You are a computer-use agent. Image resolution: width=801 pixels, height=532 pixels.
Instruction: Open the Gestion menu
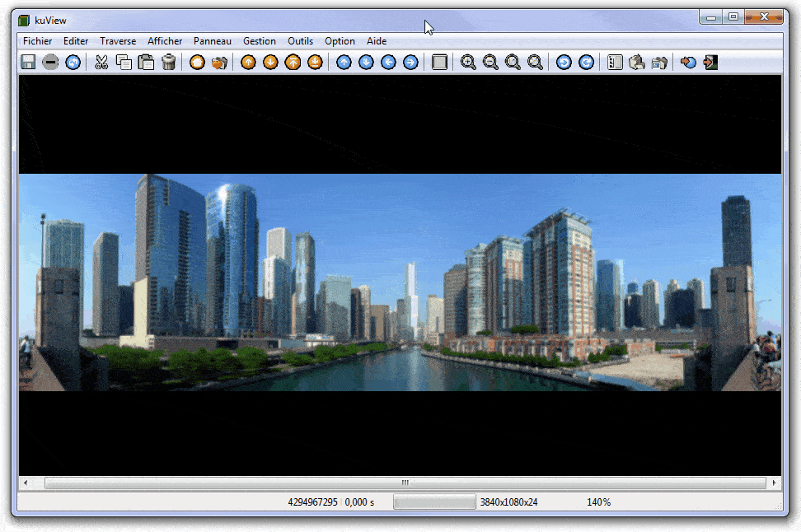point(260,41)
